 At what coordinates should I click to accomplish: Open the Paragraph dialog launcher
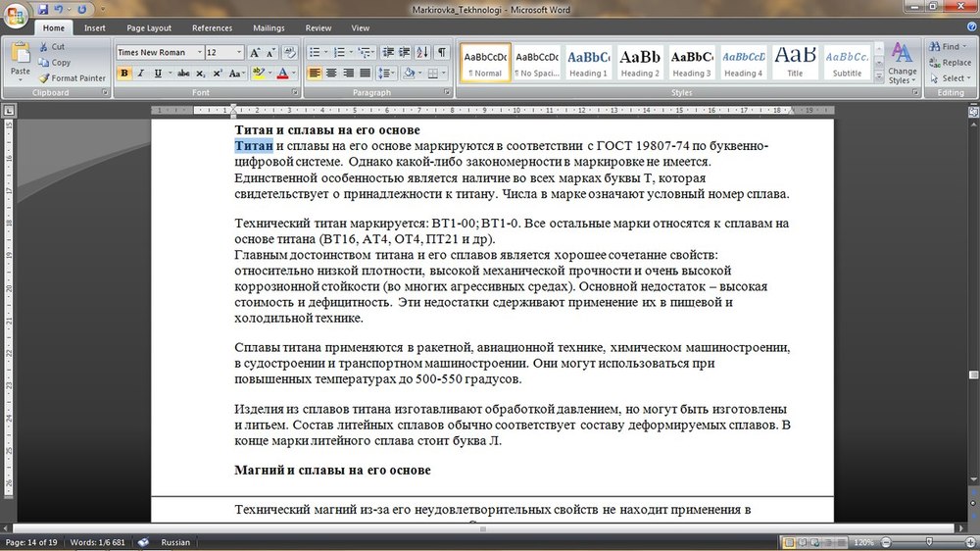(x=448, y=92)
